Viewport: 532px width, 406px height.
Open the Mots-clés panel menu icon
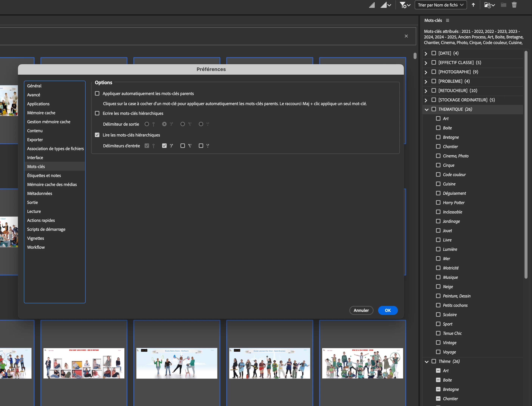(x=448, y=21)
